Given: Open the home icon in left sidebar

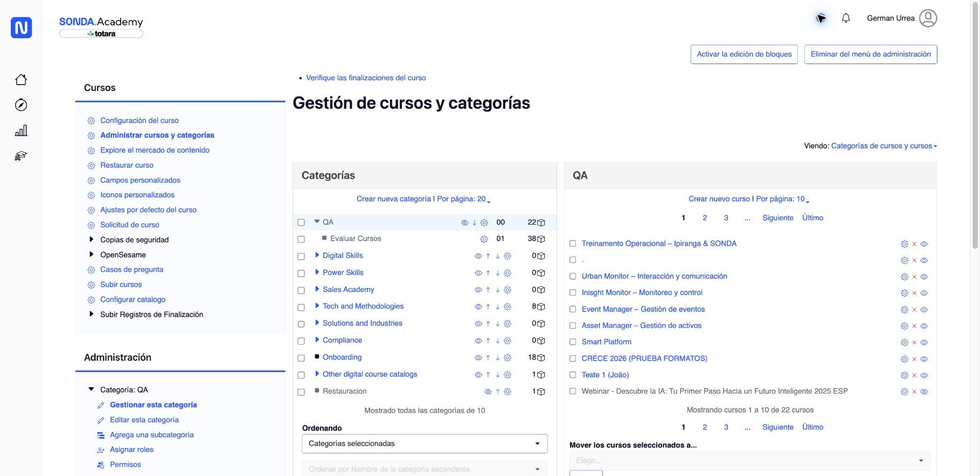Looking at the screenshot, I should (21, 80).
